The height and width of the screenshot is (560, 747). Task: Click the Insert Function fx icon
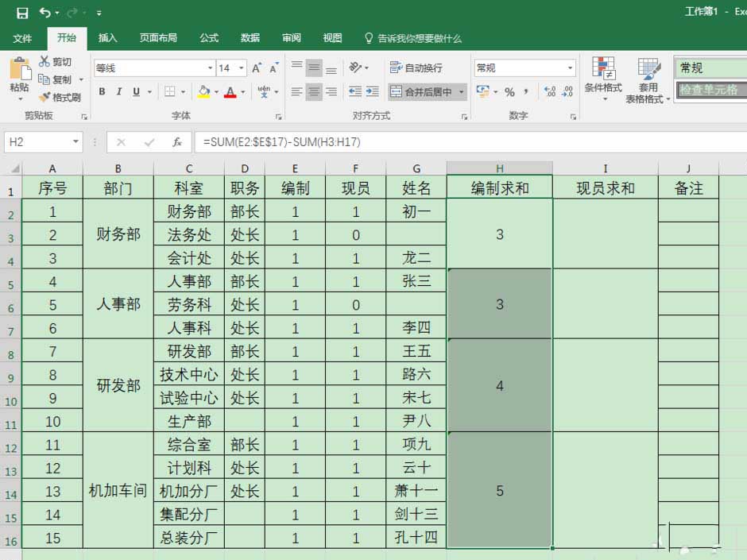[177, 142]
